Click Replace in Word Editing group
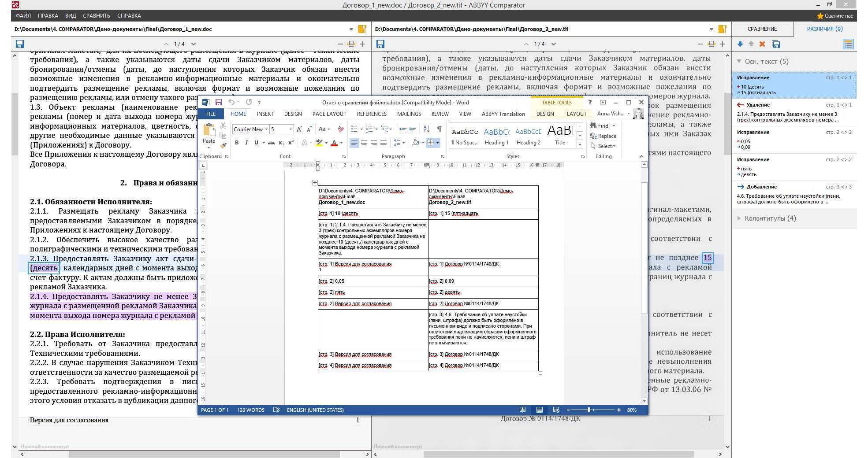 point(603,136)
